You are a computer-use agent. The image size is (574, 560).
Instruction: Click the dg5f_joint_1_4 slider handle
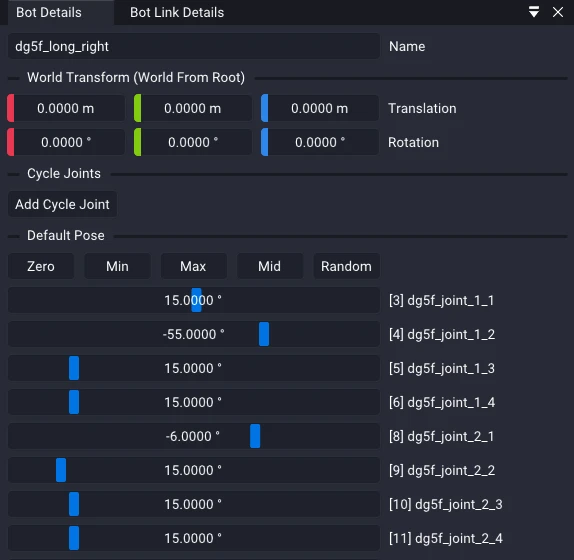point(74,402)
